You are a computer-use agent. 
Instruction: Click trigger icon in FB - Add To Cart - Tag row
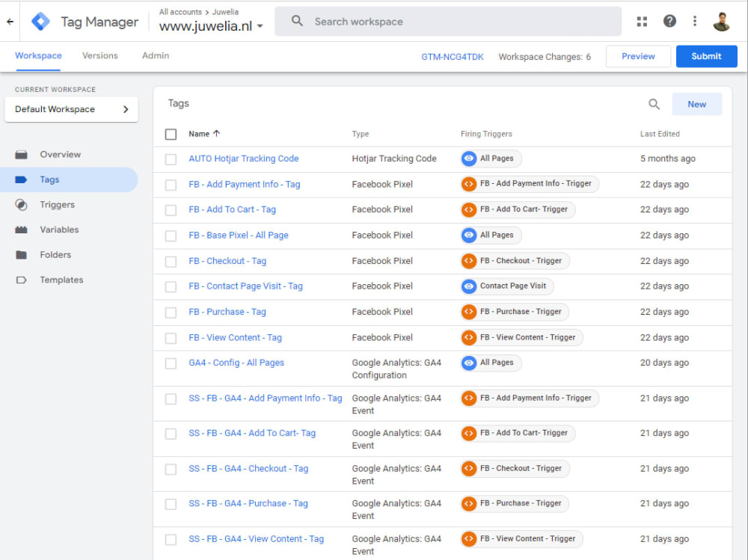[x=469, y=209]
